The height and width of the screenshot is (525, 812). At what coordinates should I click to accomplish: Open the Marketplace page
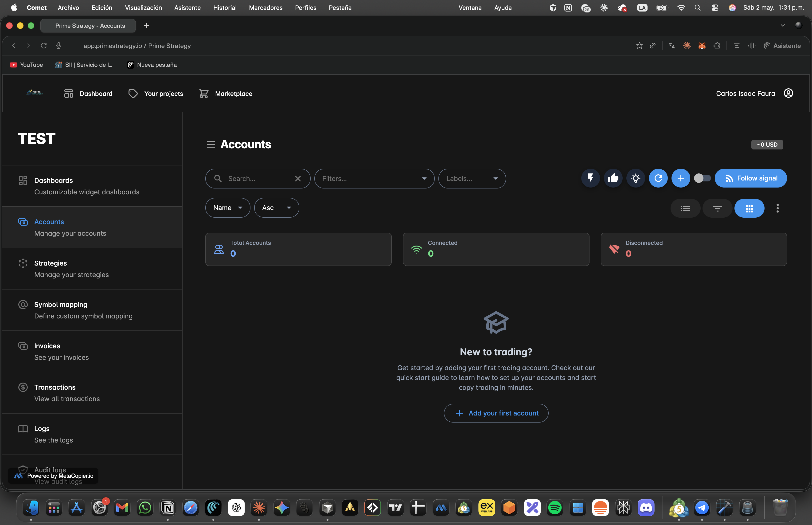tap(226, 94)
